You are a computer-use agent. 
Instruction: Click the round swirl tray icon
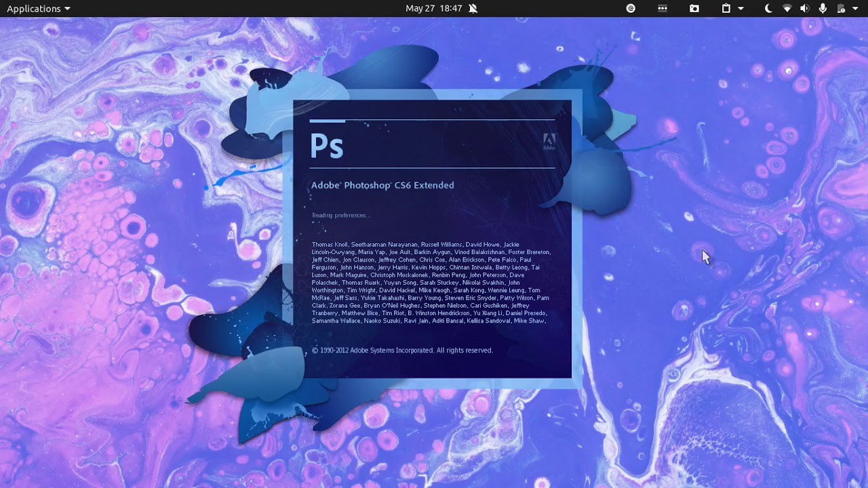[631, 8]
